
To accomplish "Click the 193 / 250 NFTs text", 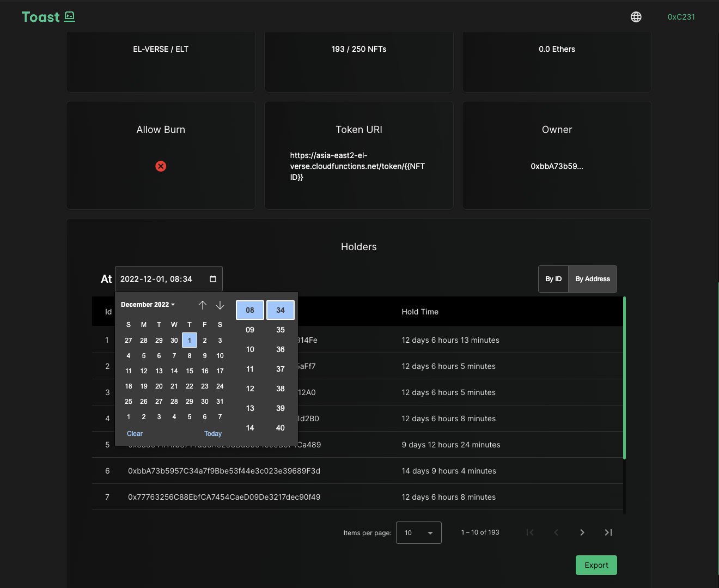I will pyautogui.click(x=359, y=49).
